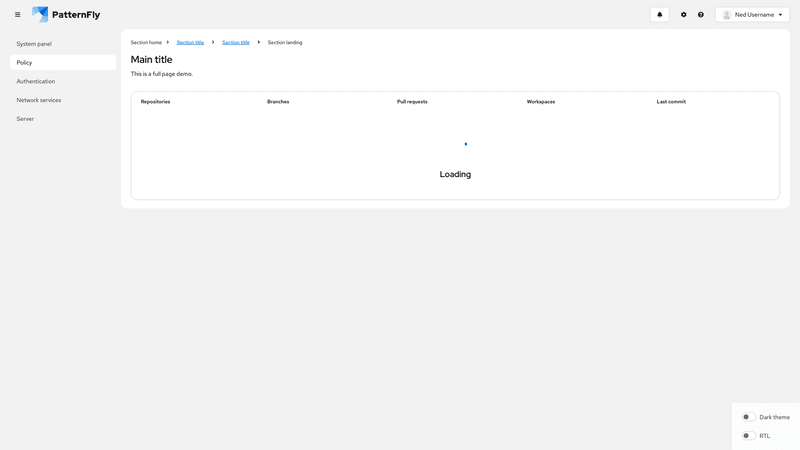Click the user avatar icon
Screen dimensions: 800x450
coord(727,15)
